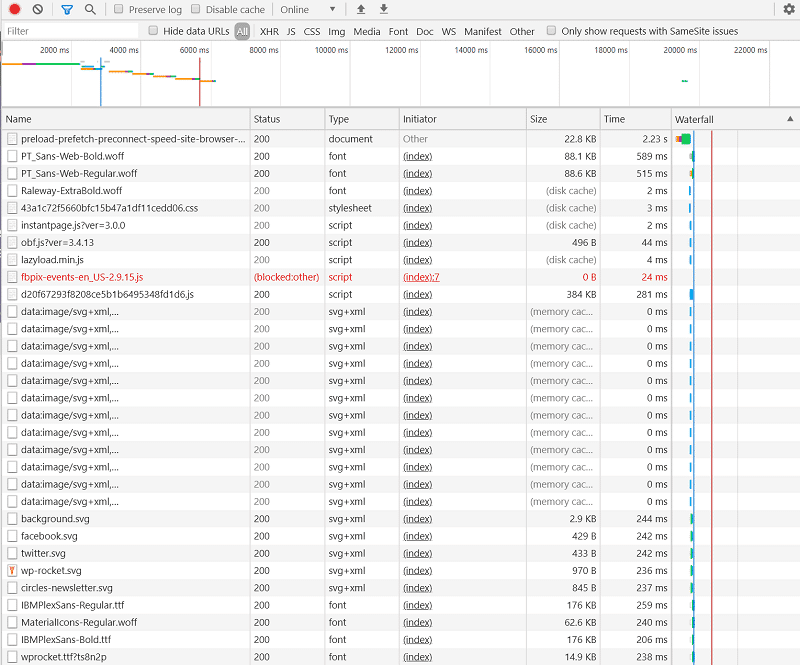Open the network search magnifier
Viewport: 800px width, 665px height.
click(x=90, y=9)
